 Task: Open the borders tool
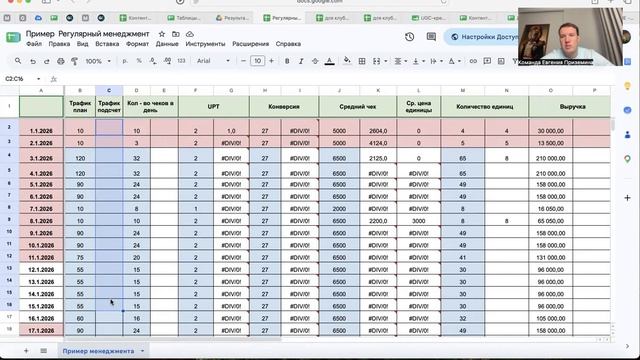pyautogui.click(x=362, y=61)
